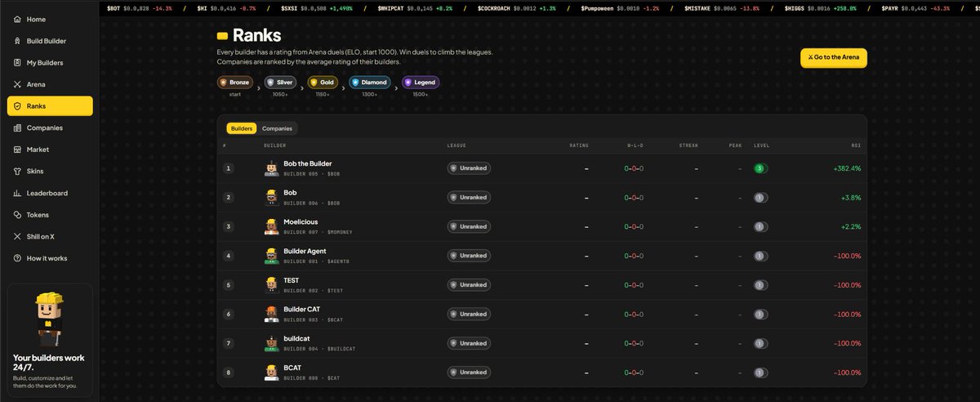Click the LEAGUE column header
This screenshot has width=980, height=402.
pyautogui.click(x=457, y=145)
